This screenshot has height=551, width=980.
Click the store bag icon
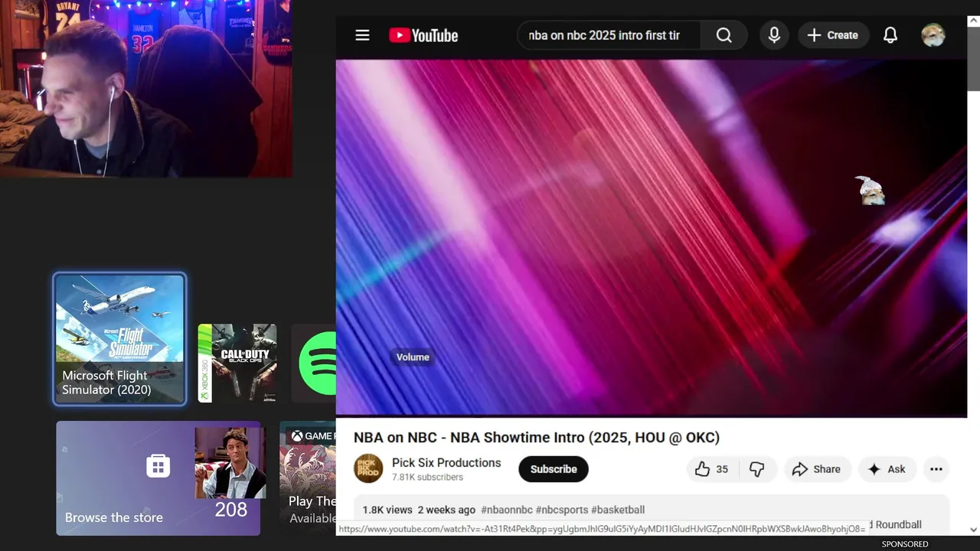pyautogui.click(x=158, y=465)
